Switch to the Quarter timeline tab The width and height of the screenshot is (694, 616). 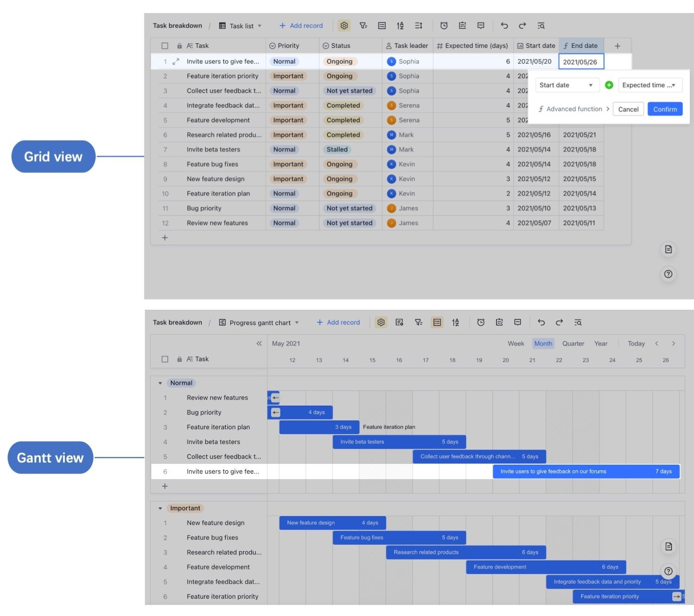(573, 343)
